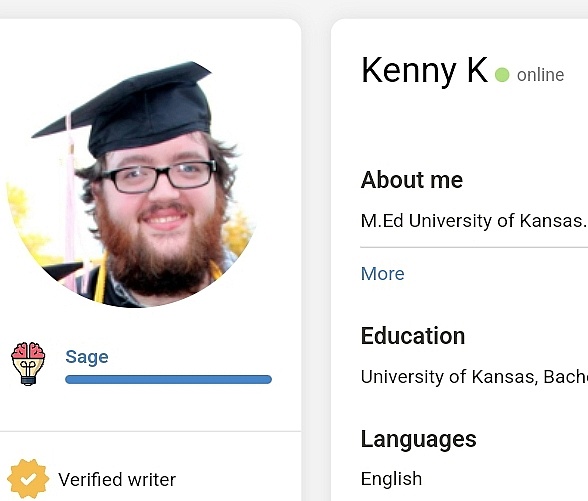Click the divider above Verified writer
Screen dimensions: 588x501
pos(150,431)
